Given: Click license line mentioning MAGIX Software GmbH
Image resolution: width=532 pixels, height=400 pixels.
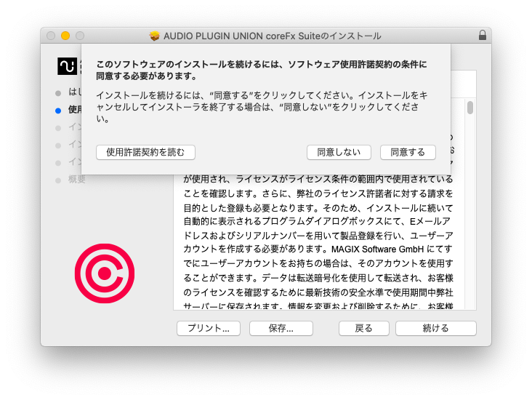Looking at the screenshot, I should (318, 249).
